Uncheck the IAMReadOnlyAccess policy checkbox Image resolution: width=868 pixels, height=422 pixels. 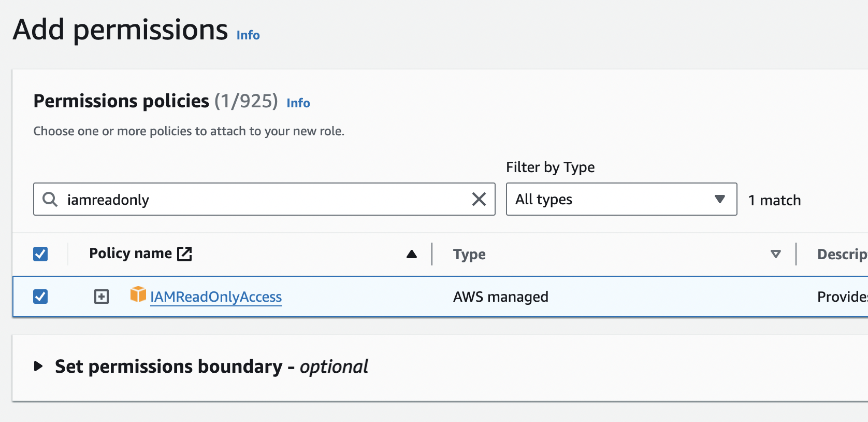coord(40,297)
